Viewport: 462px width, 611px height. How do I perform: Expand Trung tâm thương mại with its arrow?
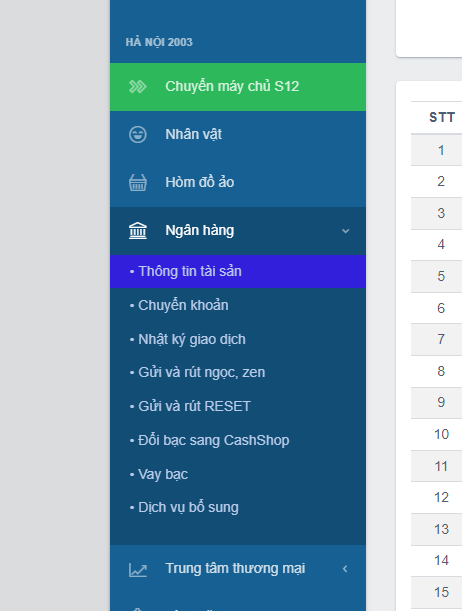coord(345,569)
